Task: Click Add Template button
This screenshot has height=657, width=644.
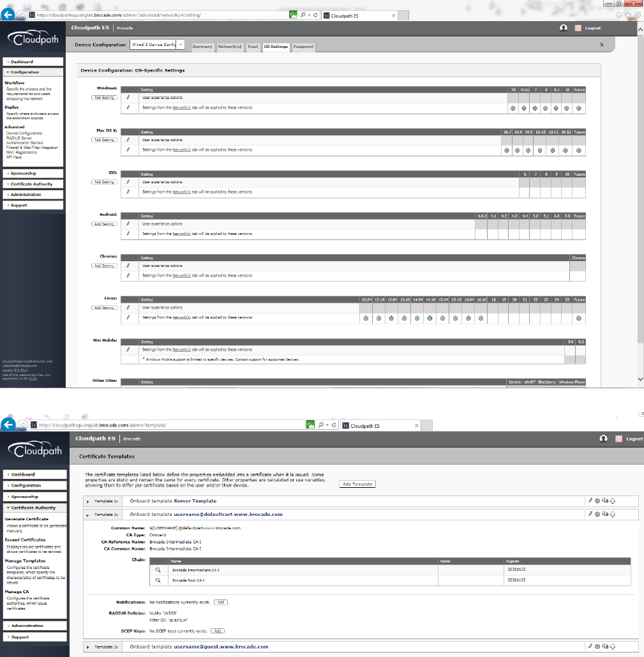Action: 357,484
